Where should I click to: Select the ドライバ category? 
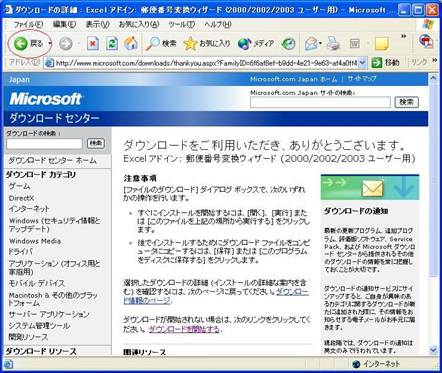[x=21, y=252]
